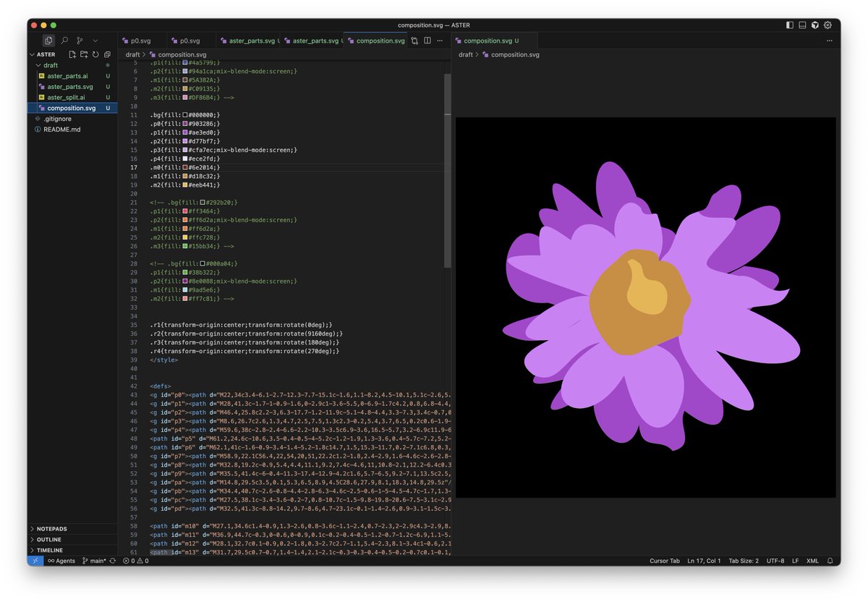Toggle Cursor Tab in status bar
Screen dimensions: 868x602
[665, 561]
